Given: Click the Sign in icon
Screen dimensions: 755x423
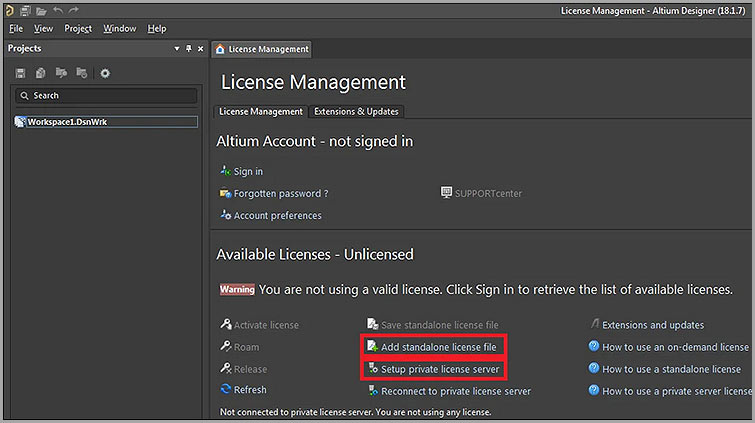Looking at the screenshot, I should pos(226,171).
